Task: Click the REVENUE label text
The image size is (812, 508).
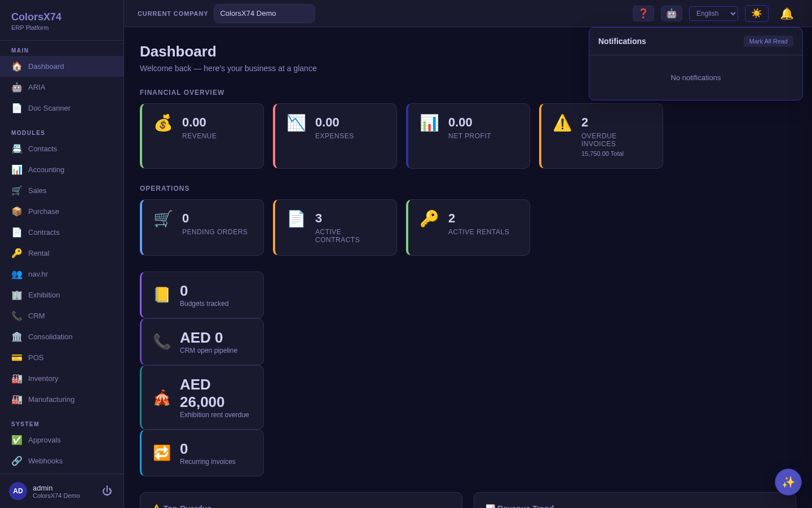Action: [x=200, y=136]
